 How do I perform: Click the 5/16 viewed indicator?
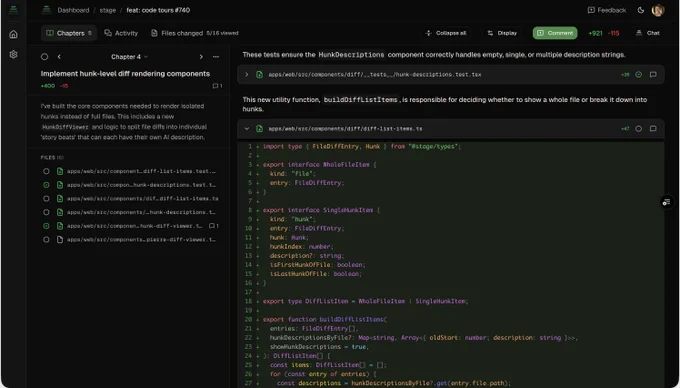(x=222, y=33)
